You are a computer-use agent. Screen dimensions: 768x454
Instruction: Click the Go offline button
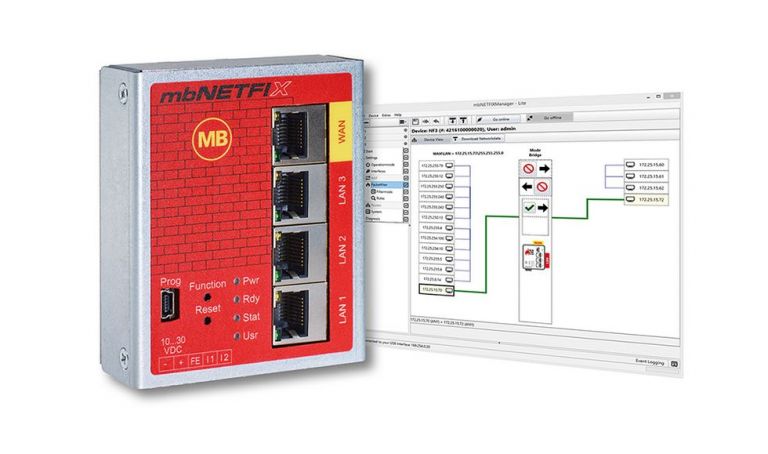pyautogui.click(x=549, y=118)
